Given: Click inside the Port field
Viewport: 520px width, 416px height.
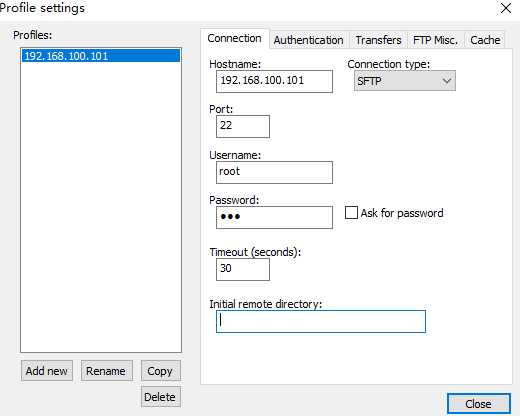Looking at the screenshot, I should point(243,126).
